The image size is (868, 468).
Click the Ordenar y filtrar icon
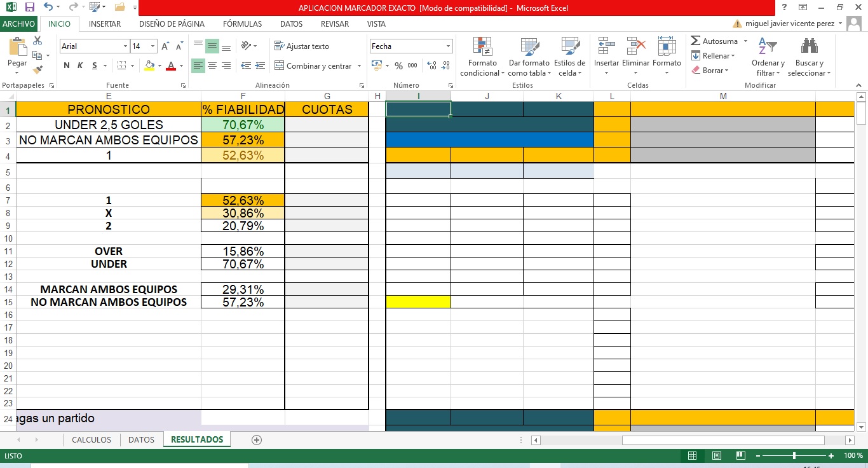(x=768, y=47)
